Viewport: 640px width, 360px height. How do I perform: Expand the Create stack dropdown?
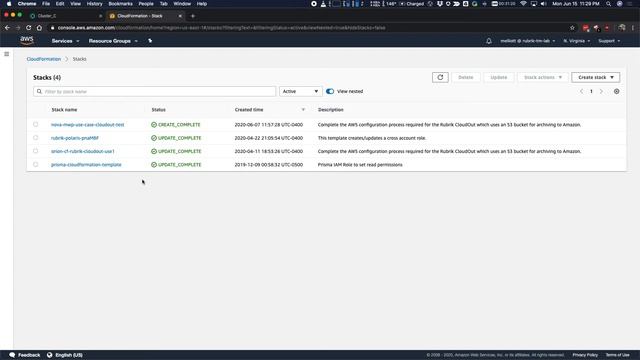(596, 77)
